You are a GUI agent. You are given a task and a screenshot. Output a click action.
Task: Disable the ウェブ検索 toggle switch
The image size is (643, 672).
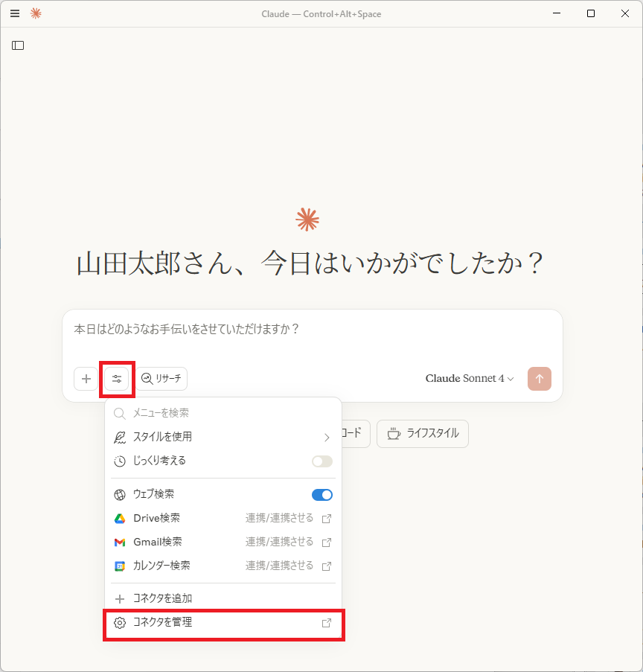322,495
